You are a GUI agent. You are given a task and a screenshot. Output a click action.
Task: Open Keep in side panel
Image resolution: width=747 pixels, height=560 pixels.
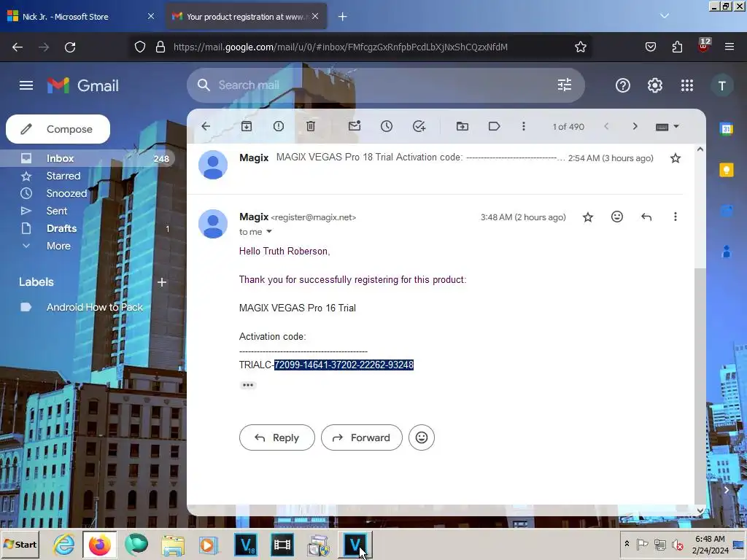click(727, 170)
